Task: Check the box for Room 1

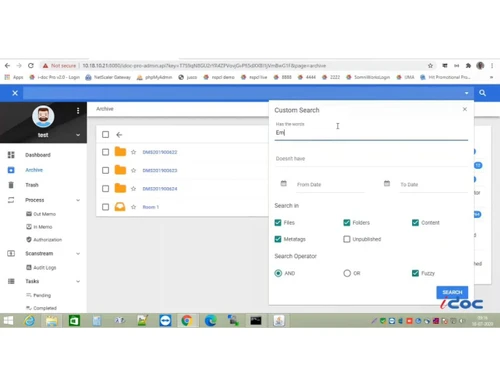Action: [x=105, y=207]
